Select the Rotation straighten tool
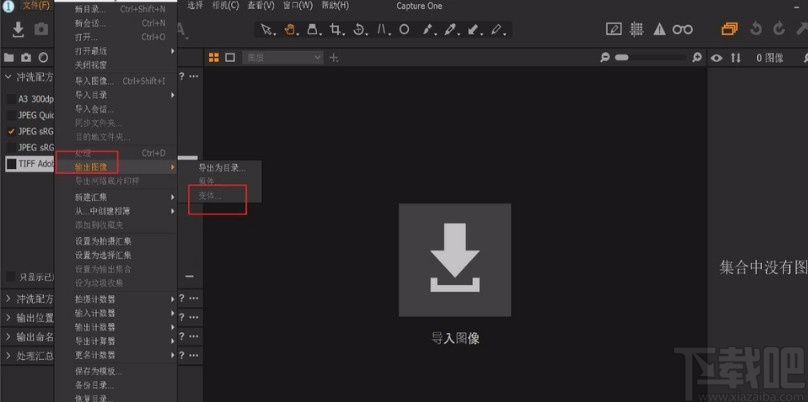 (359, 29)
